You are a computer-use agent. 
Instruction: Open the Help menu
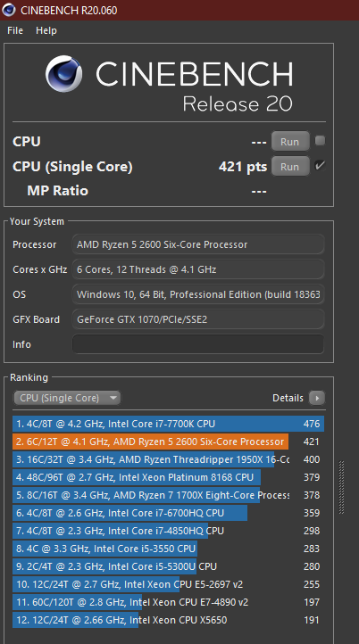[x=46, y=30]
